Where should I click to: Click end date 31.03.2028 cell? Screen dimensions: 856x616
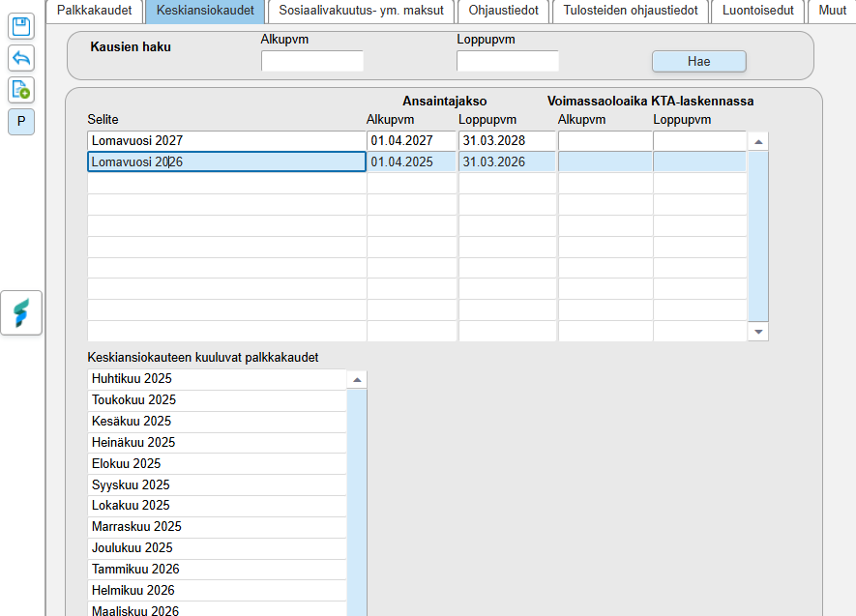[507, 141]
